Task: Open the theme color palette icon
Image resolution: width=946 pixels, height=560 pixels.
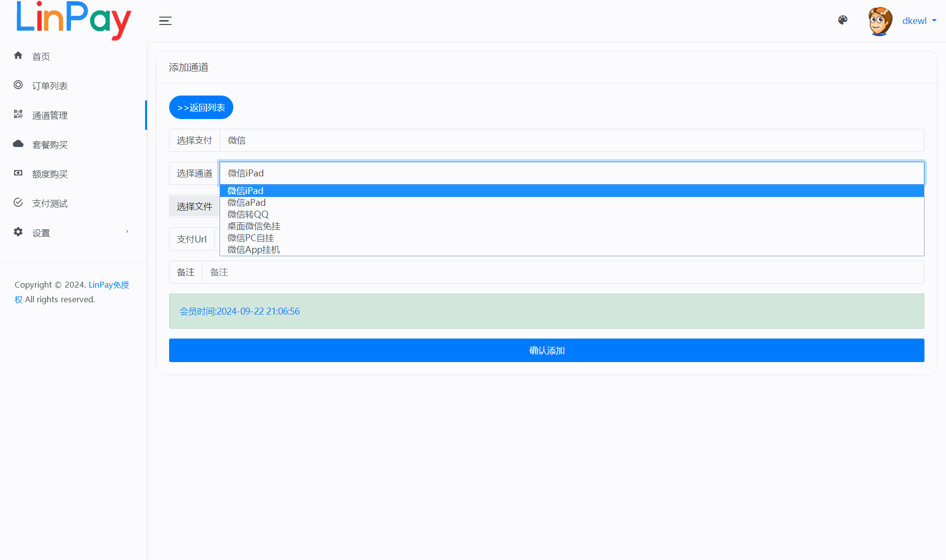Action: [843, 20]
